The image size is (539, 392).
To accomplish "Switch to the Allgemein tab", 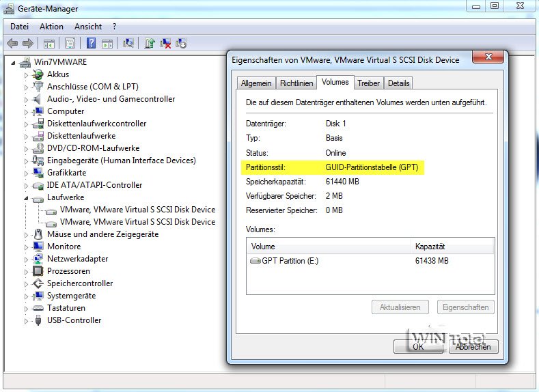I will click(x=256, y=83).
